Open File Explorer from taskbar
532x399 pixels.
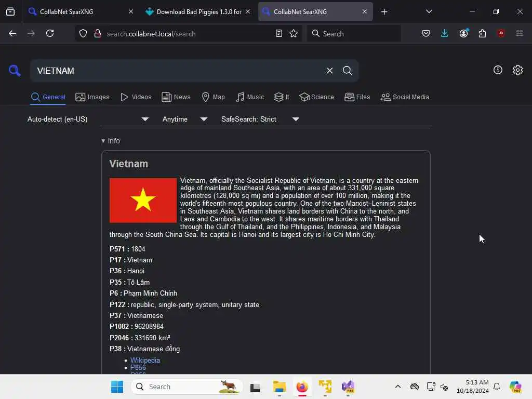(x=279, y=387)
